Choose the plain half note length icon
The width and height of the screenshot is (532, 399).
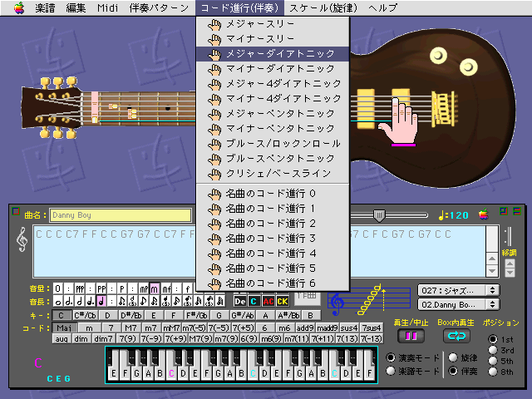tap(80, 301)
